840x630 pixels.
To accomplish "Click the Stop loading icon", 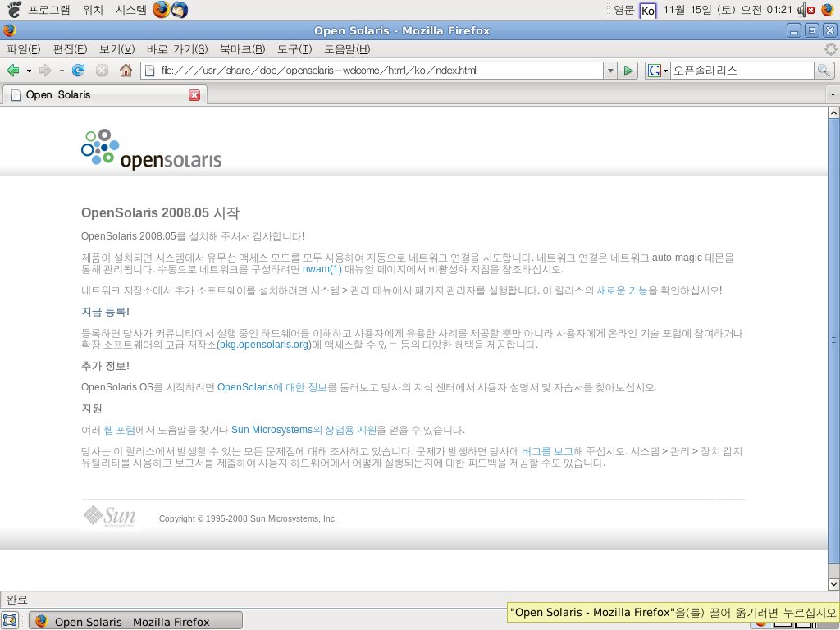I will 102,71.
